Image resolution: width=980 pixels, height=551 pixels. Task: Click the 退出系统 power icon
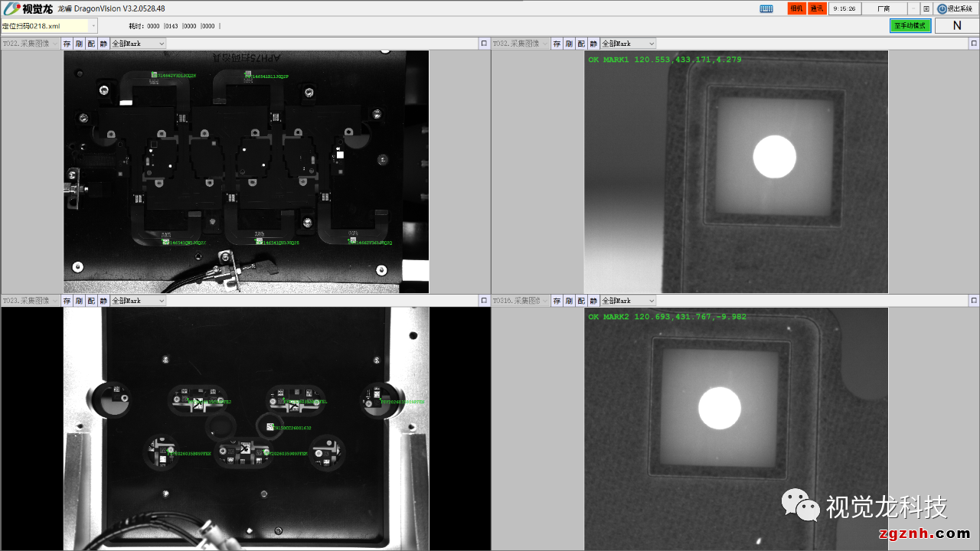[942, 8]
